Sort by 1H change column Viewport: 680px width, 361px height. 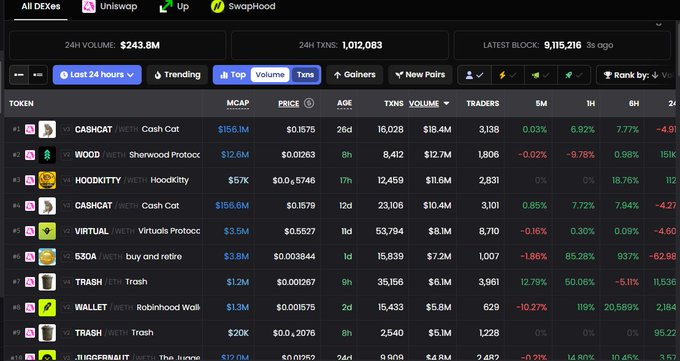[x=590, y=103]
